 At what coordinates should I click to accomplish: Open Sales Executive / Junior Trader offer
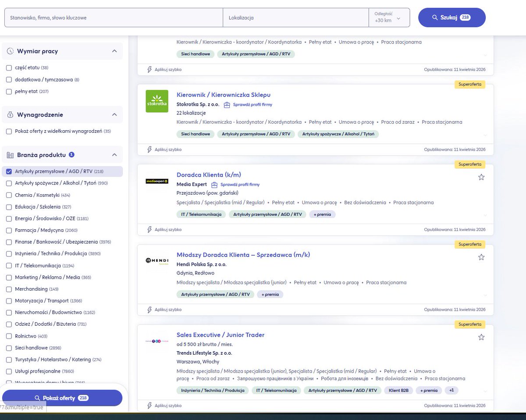pos(220,335)
